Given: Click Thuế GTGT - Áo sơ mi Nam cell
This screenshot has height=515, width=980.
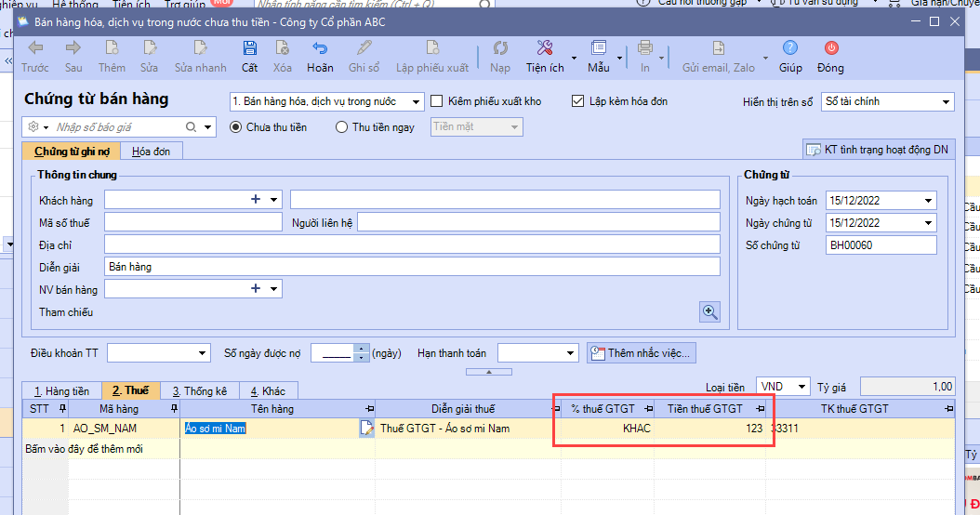Looking at the screenshot, I should point(468,429).
